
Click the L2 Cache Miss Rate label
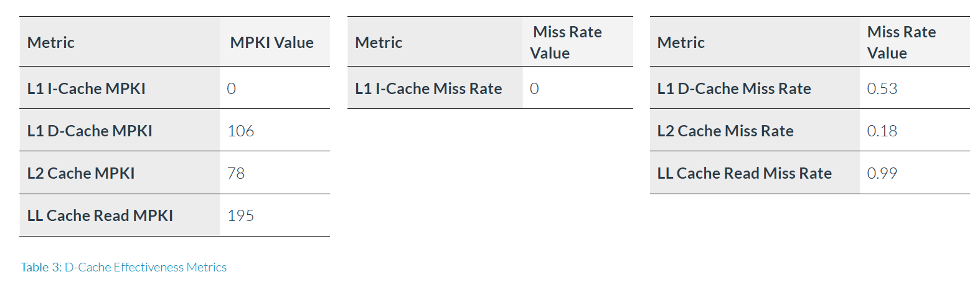coord(725,131)
